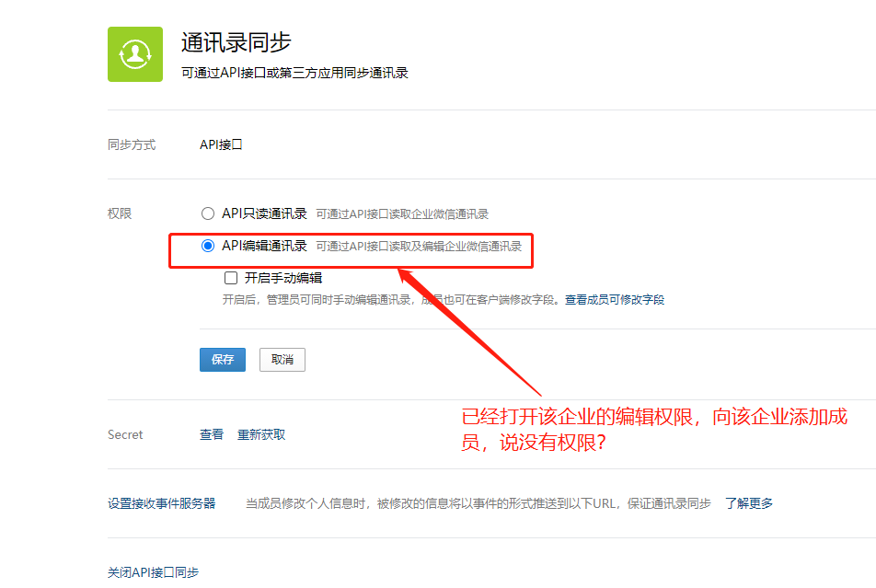
Task: Click 关闭API接口同步 at the bottom
Action: pos(153,572)
